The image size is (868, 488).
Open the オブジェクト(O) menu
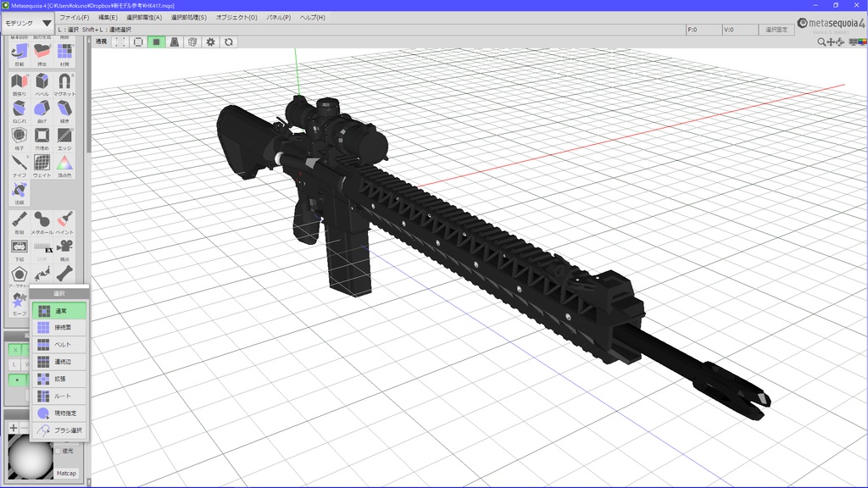(x=236, y=18)
